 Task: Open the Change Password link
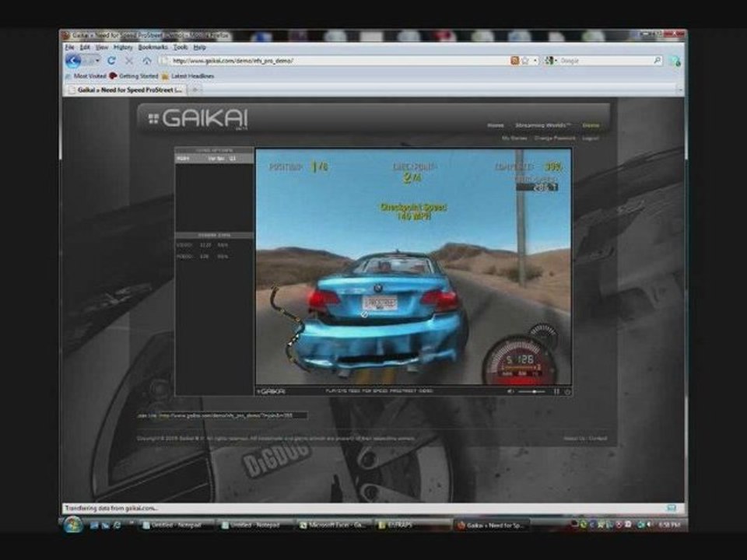tap(555, 138)
